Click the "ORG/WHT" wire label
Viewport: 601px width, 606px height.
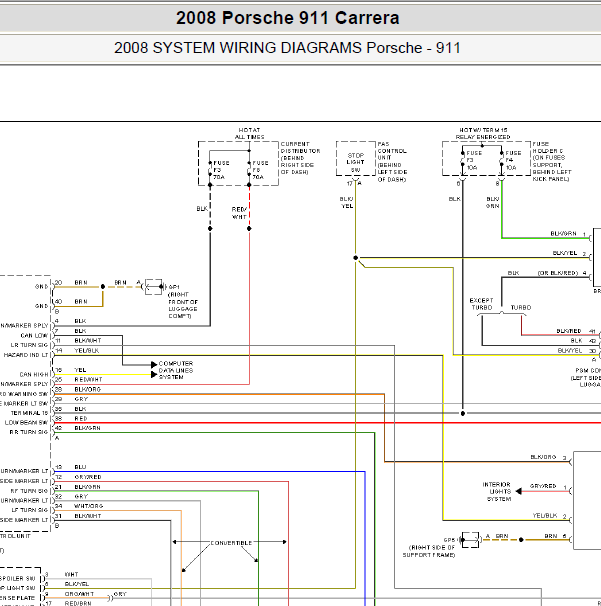(x=79, y=594)
